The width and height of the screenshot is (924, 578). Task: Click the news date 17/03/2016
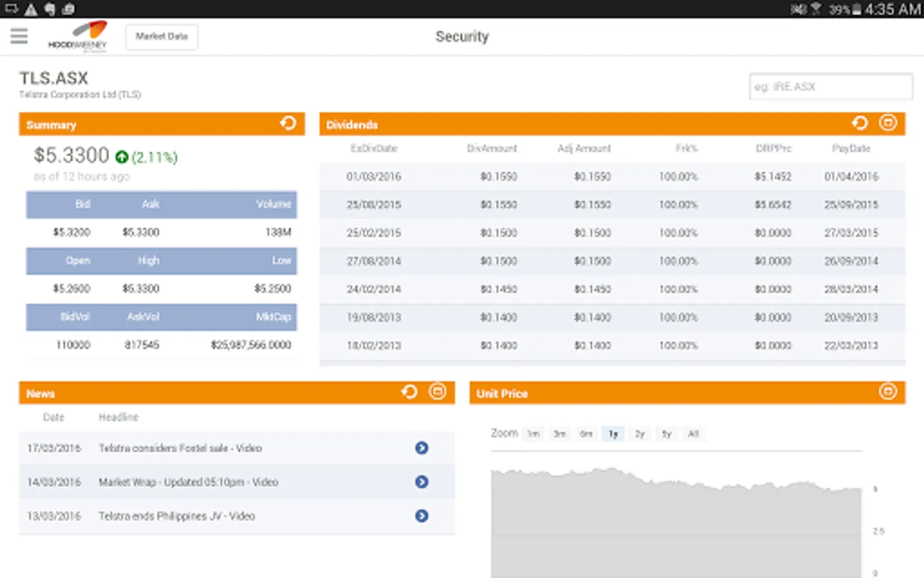pyautogui.click(x=54, y=448)
